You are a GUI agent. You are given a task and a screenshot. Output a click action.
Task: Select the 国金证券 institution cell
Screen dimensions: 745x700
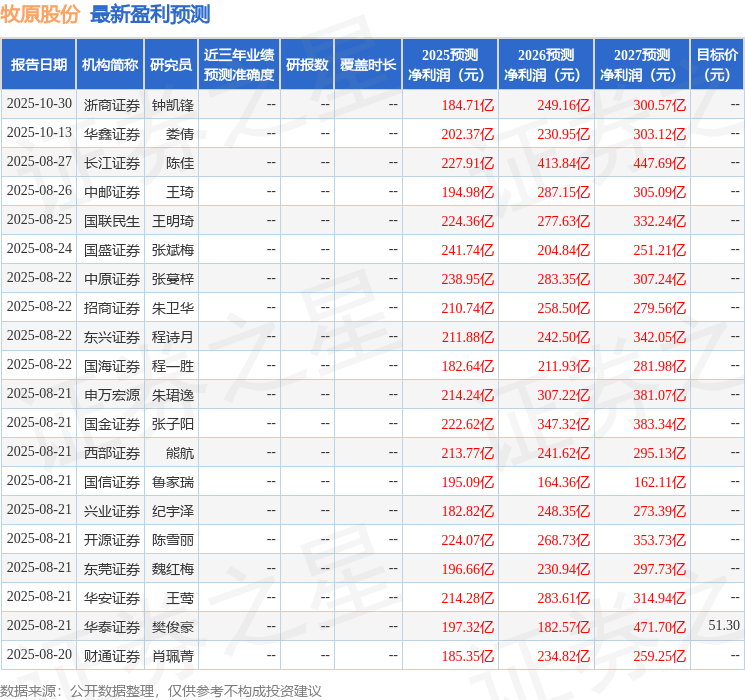coord(112,424)
